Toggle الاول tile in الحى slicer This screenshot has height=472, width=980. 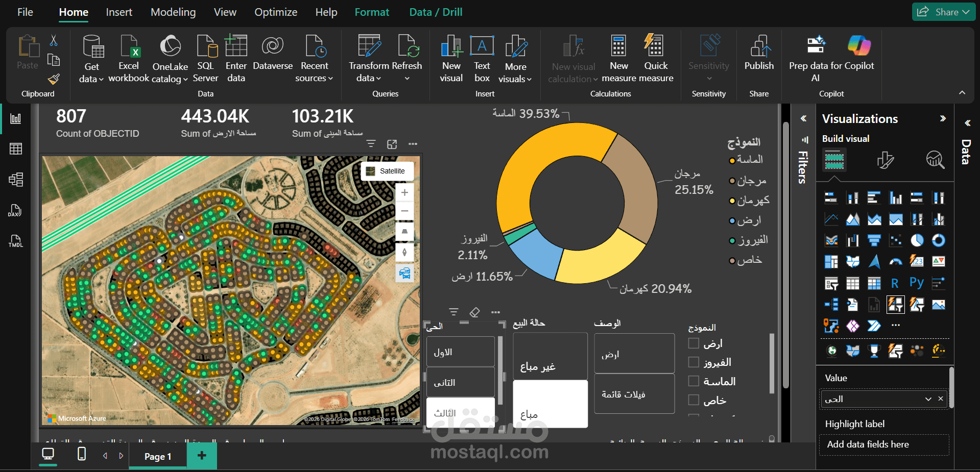461,352
